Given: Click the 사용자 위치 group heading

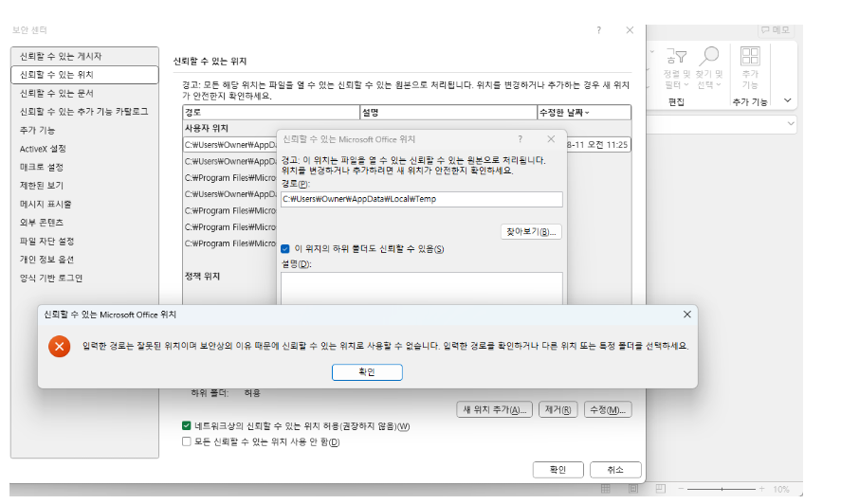Looking at the screenshot, I should [207, 128].
